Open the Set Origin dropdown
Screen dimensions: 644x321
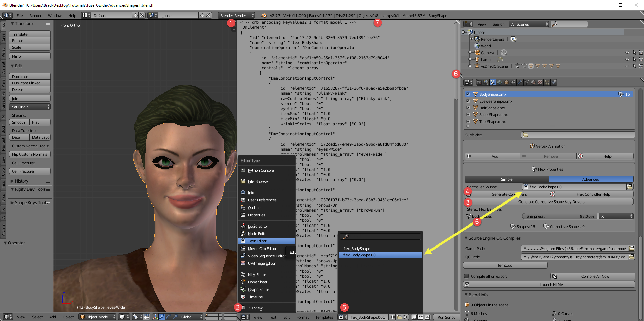click(30, 107)
